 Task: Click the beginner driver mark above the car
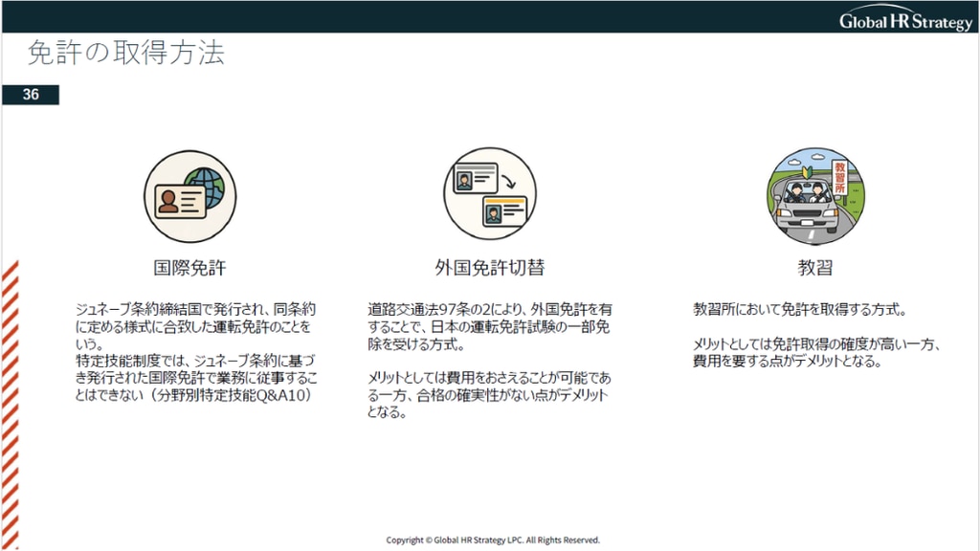click(x=808, y=173)
